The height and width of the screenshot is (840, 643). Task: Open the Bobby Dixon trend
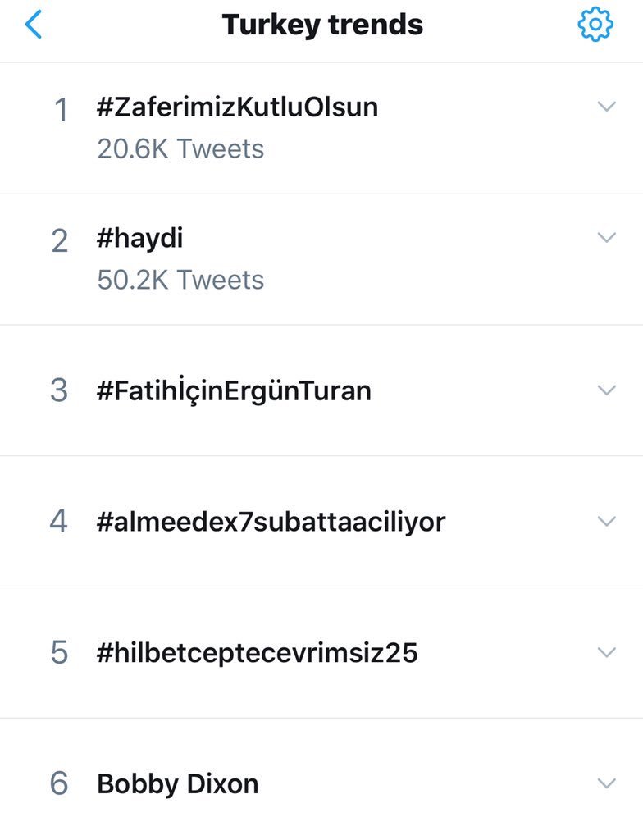tap(177, 784)
